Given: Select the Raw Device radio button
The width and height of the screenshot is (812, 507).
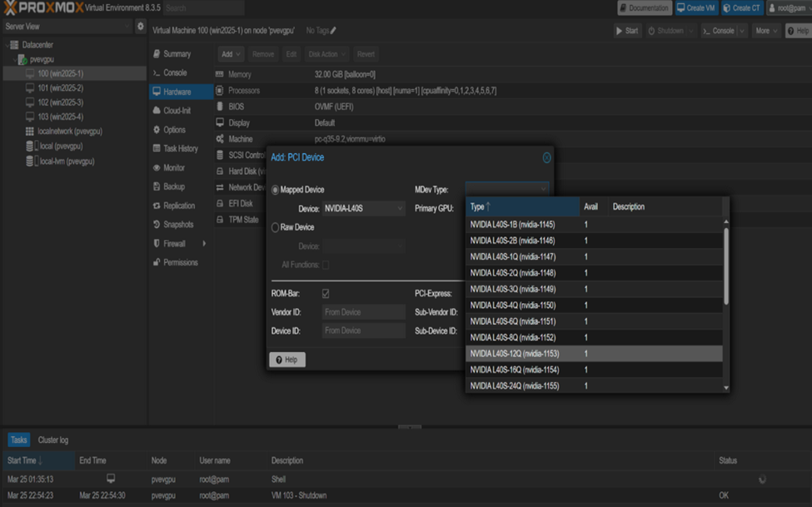Looking at the screenshot, I should pyautogui.click(x=276, y=227).
